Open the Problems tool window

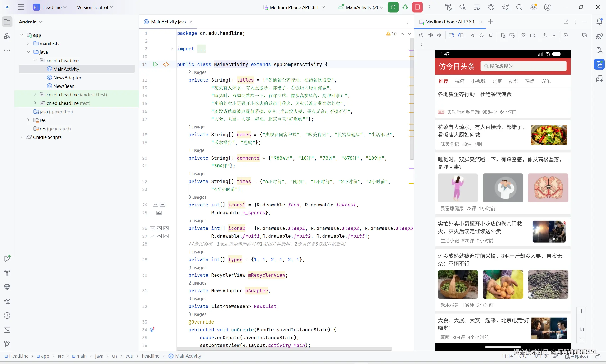pos(7,316)
